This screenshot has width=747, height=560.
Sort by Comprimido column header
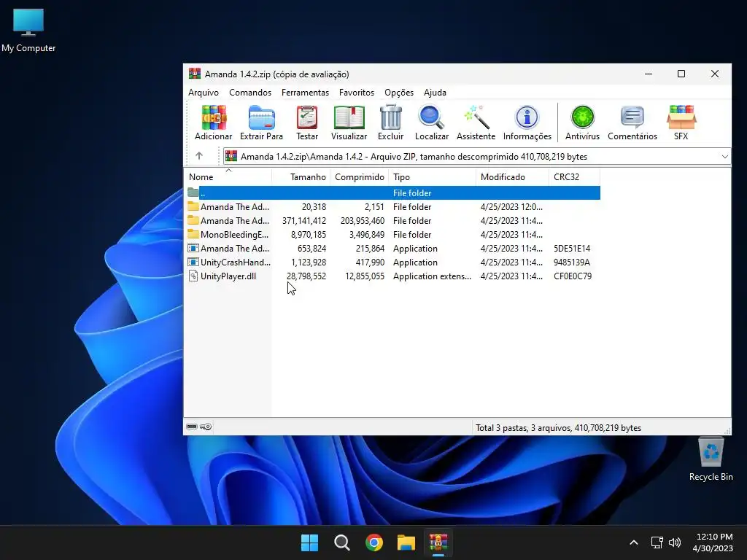(359, 176)
